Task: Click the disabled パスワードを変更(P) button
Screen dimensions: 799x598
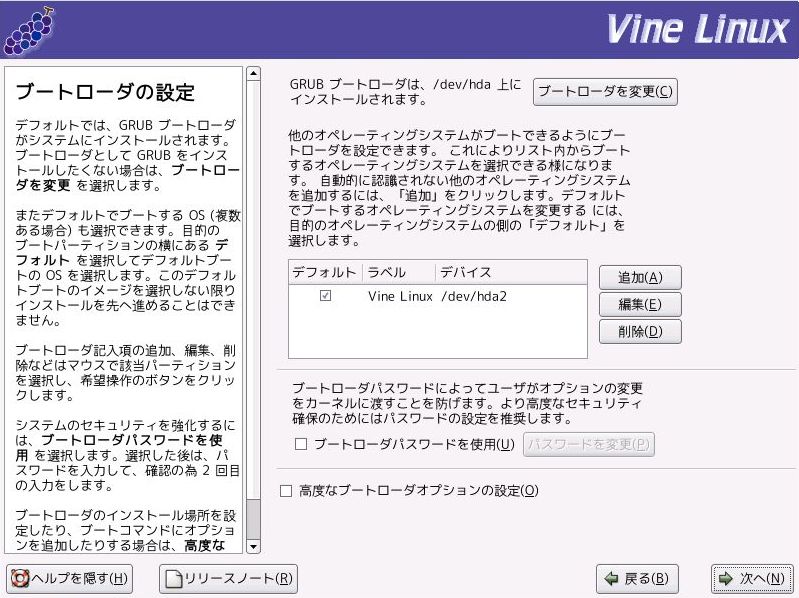Action: pos(589,444)
